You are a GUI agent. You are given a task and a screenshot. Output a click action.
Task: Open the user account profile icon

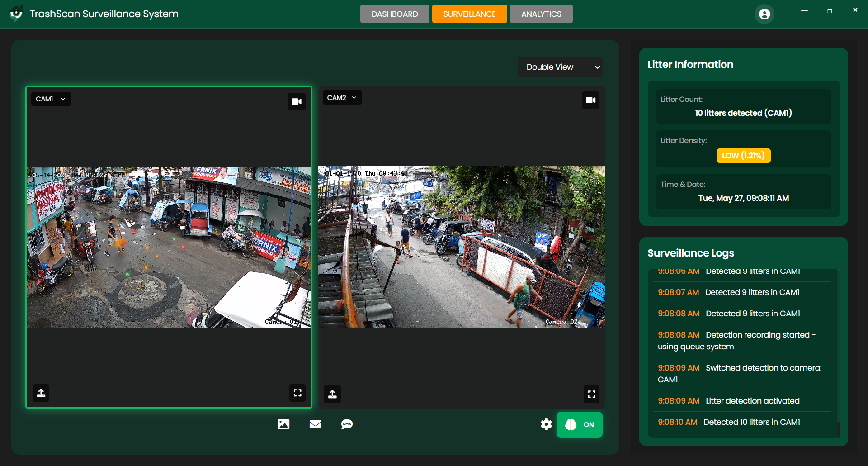[x=764, y=14]
